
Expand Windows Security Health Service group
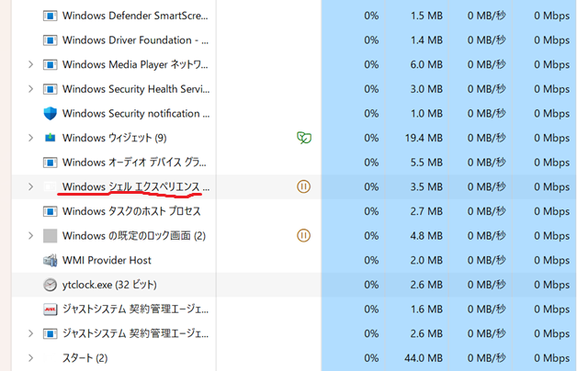[30, 89]
